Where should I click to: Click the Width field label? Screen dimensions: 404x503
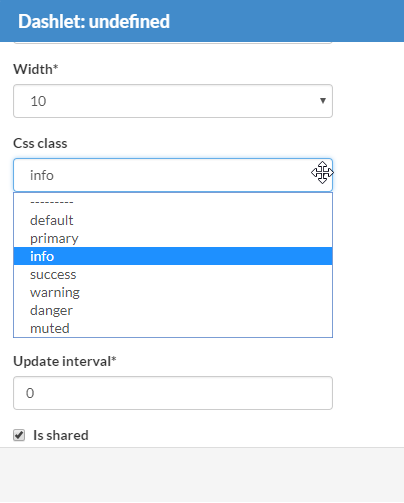pyautogui.click(x=36, y=69)
